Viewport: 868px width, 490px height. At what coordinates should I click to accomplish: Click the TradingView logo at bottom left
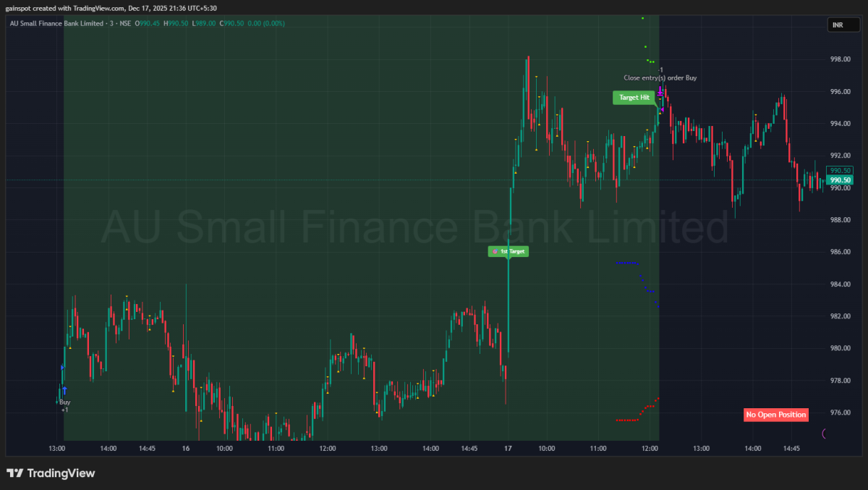pyautogui.click(x=51, y=473)
